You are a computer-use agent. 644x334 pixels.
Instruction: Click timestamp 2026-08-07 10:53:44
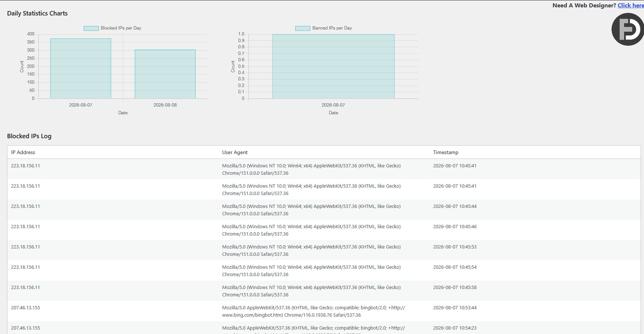pyautogui.click(x=455, y=308)
